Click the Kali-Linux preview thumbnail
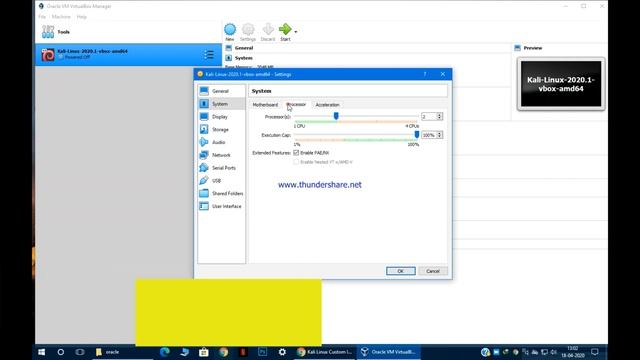The width and height of the screenshot is (640, 360). click(561, 84)
